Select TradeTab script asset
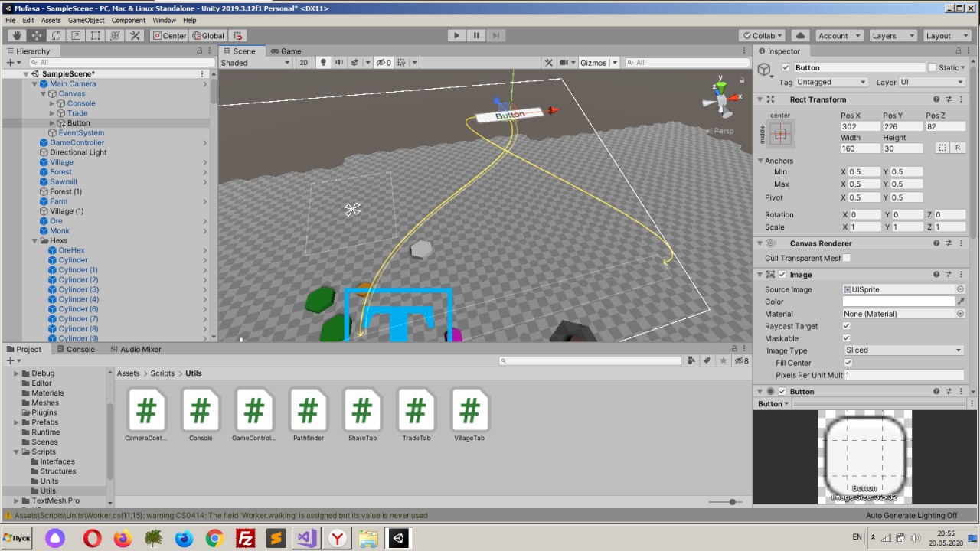The height and width of the screenshot is (551, 980). point(416,414)
